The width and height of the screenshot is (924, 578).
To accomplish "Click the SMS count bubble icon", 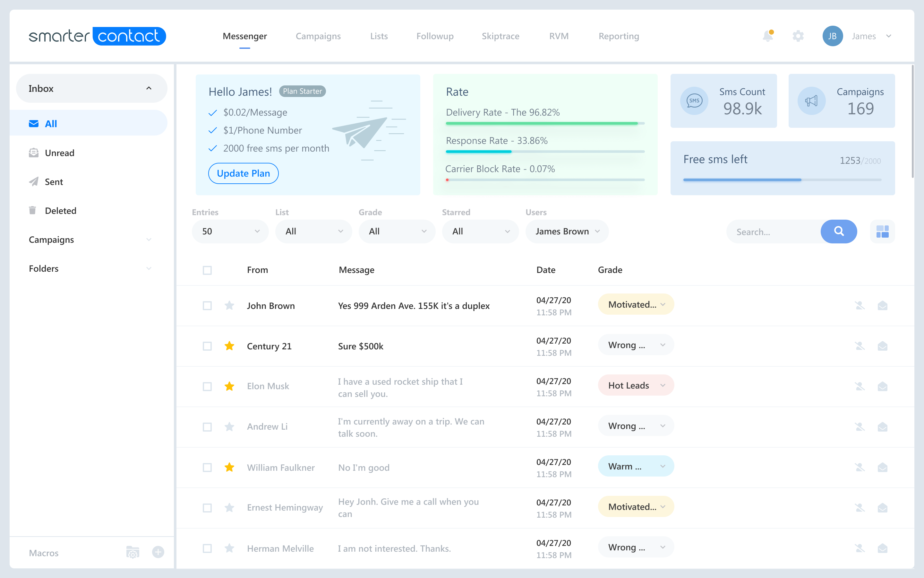I will click(x=694, y=101).
